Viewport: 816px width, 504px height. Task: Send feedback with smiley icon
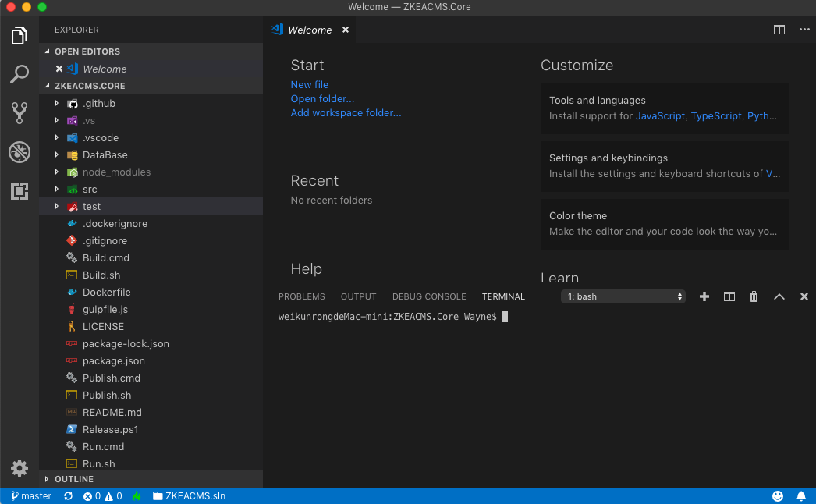[x=778, y=496]
